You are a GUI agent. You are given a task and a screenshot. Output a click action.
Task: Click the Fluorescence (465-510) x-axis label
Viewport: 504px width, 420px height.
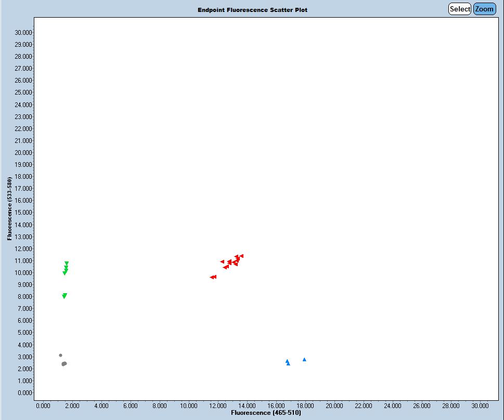(x=266, y=413)
